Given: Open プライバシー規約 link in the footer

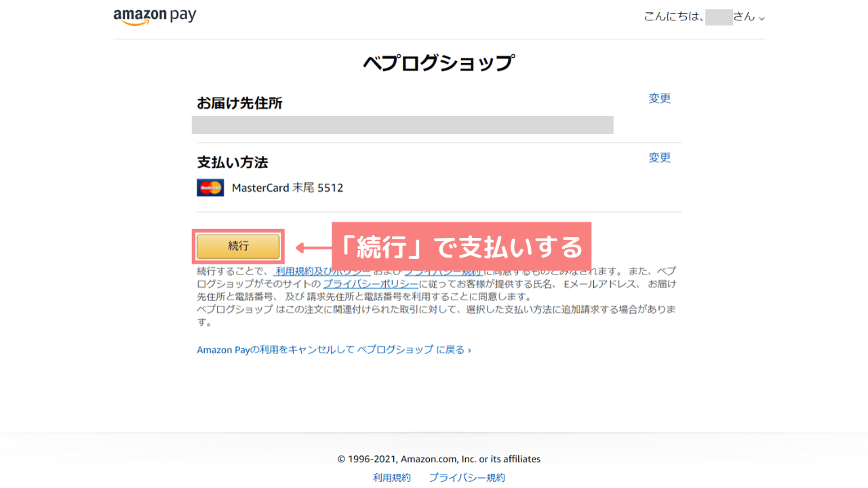Looking at the screenshot, I should tap(467, 477).
